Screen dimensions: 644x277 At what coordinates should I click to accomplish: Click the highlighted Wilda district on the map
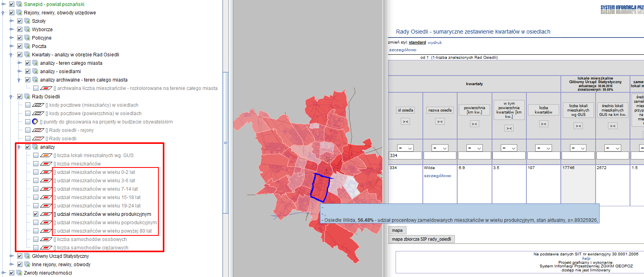coord(320,188)
